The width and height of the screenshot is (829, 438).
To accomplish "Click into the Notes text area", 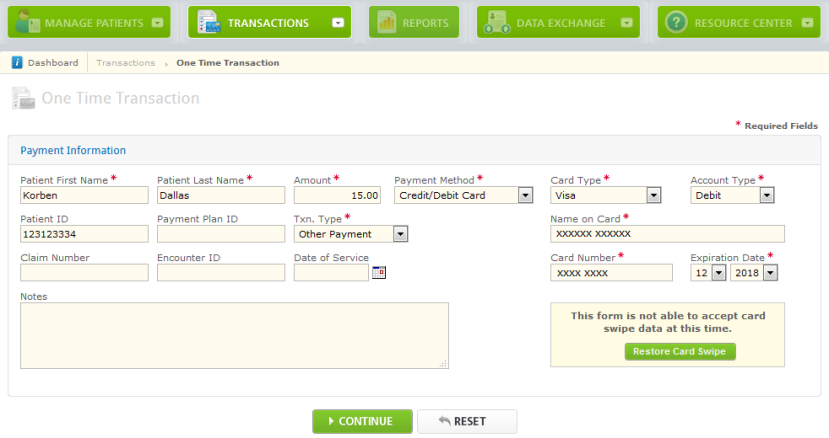I will 234,335.
